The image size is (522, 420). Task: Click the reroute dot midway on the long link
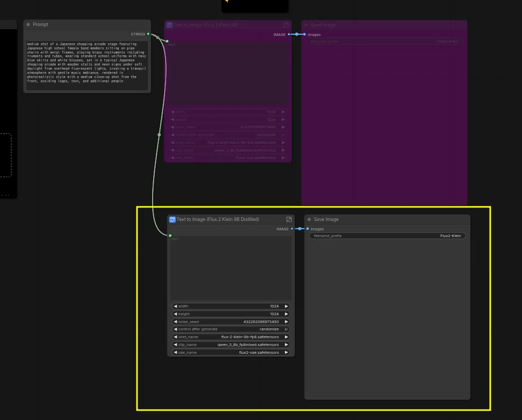point(159,135)
